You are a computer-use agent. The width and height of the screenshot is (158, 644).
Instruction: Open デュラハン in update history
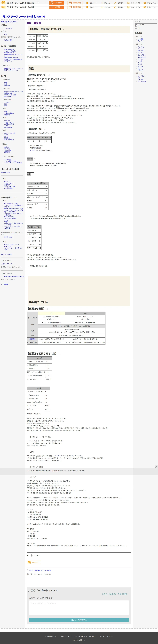point(141,47)
